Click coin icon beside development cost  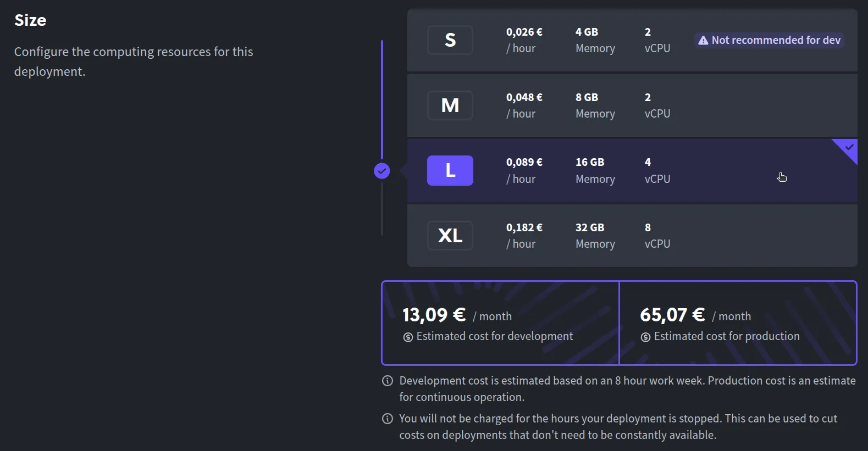point(408,337)
